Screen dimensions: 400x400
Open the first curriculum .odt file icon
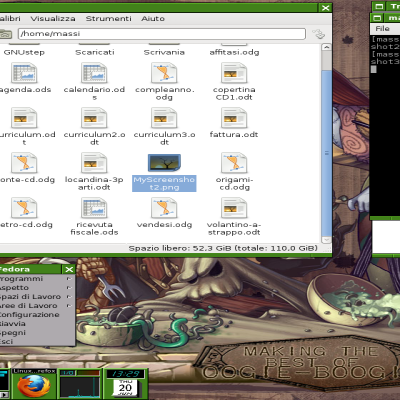click(24, 118)
